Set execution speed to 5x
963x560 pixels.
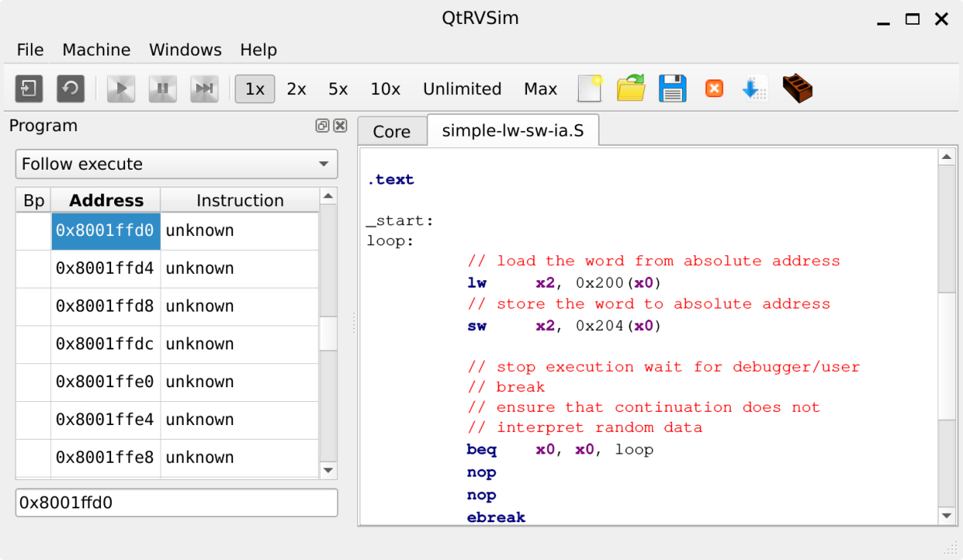point(338,89)
